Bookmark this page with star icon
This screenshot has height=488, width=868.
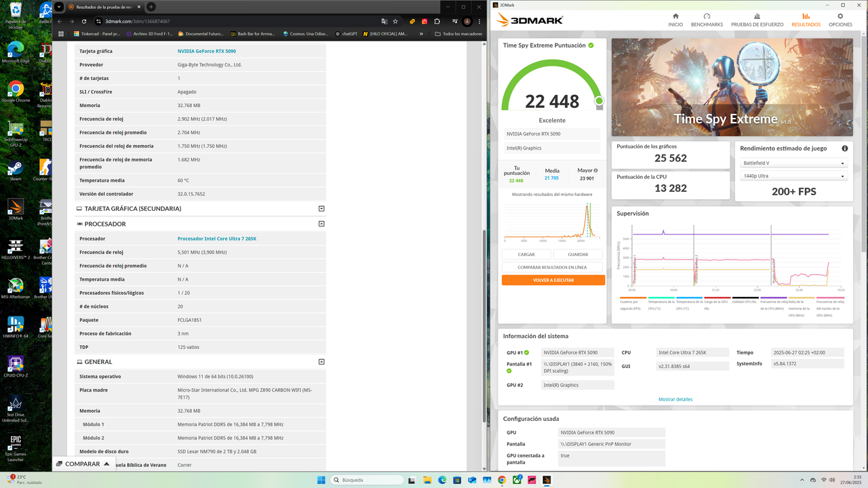click(395, 21)
